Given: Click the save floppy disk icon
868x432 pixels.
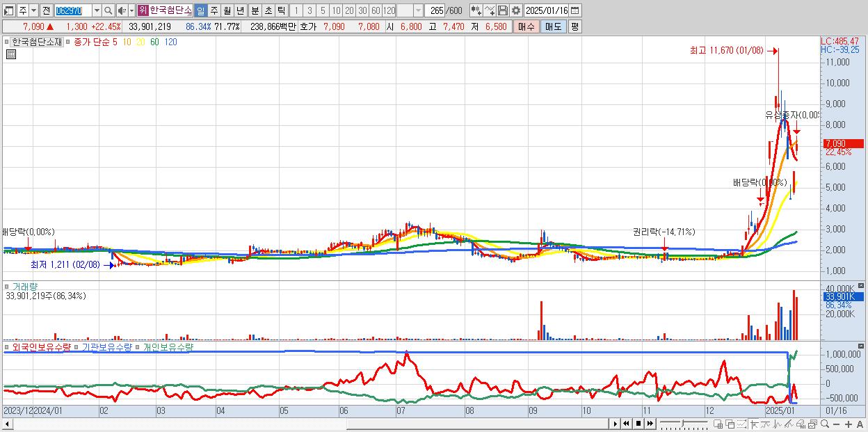Looking at the screenshot, I should (x=503, y=10).
